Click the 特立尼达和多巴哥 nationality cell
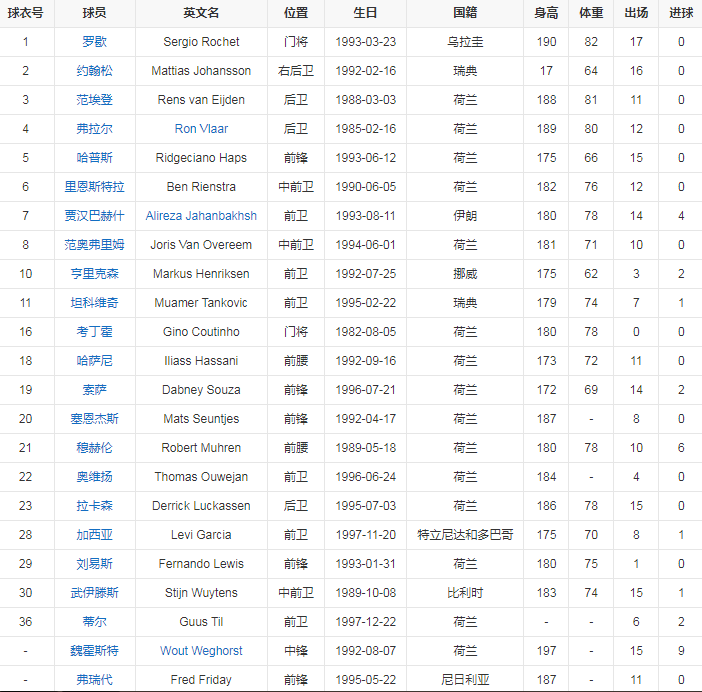This screenshot has width=702, height=692. pos(465,535)
